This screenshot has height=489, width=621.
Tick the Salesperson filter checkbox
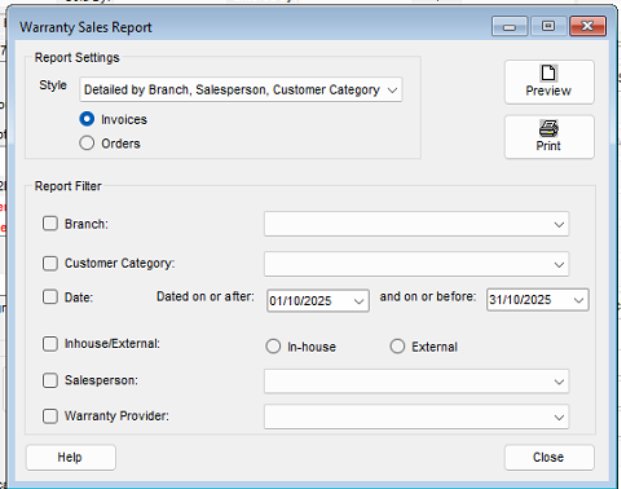click(x=50, y=381)
